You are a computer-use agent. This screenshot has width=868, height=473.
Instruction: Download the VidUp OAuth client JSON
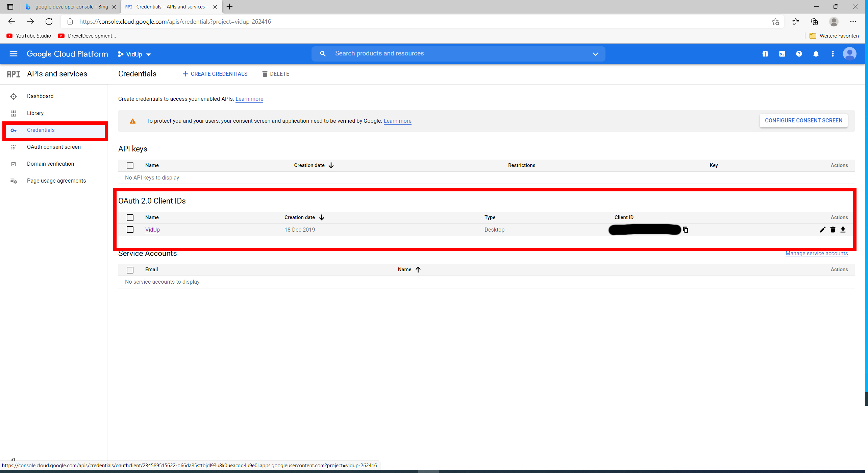[843, 230]
